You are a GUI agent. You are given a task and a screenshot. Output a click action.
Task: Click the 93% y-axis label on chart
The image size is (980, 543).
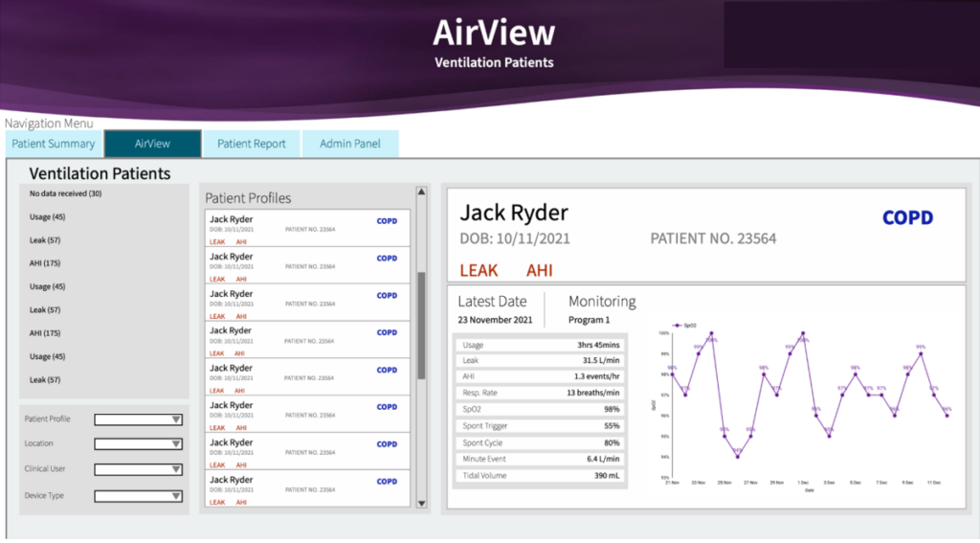click(665, 478)
